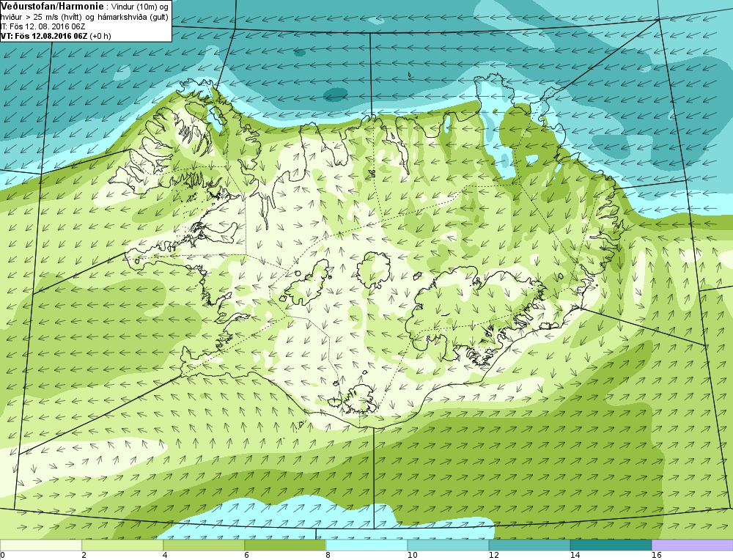Click the "IT: Fös 12. 08. 2016 06Z" line
The height and width of the screenshot is (560, 733).
tap(43, 26)
